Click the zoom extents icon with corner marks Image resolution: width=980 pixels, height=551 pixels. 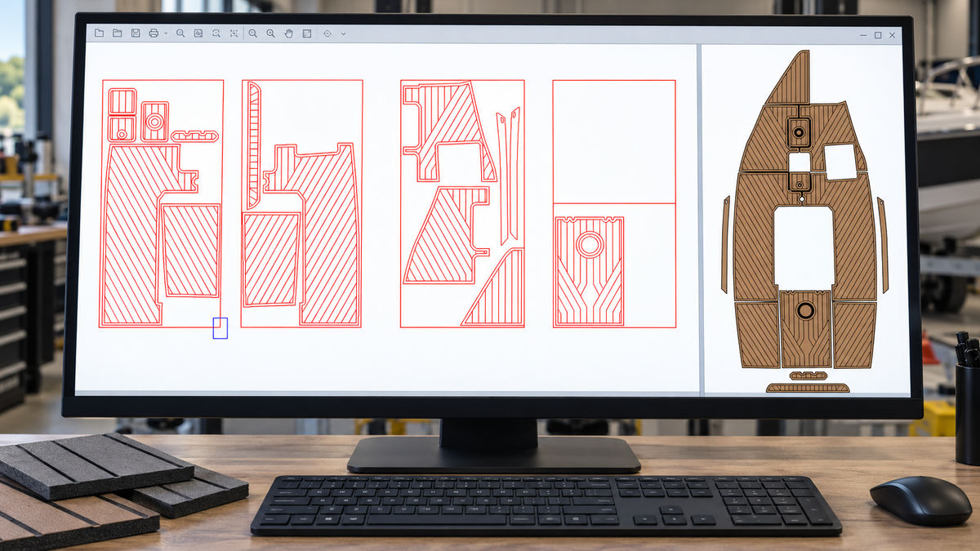pyautogui.click(x=234, y=33)
